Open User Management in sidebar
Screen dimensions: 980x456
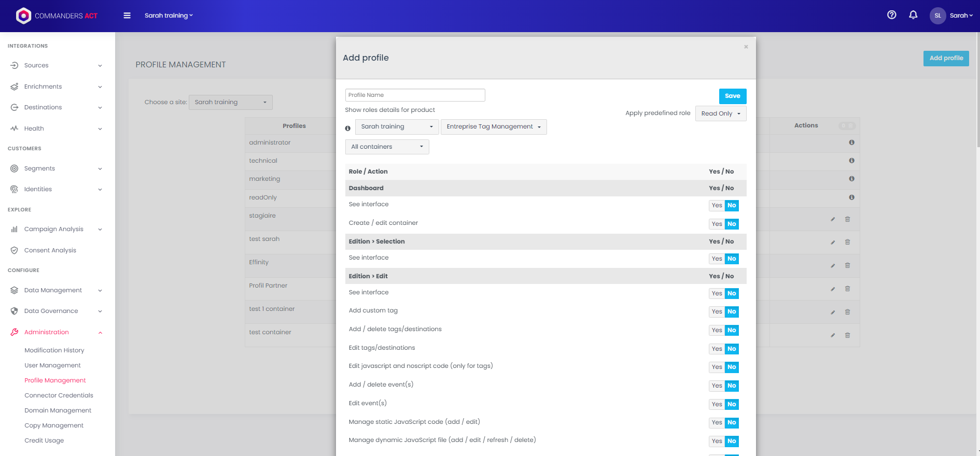point(52,365)
